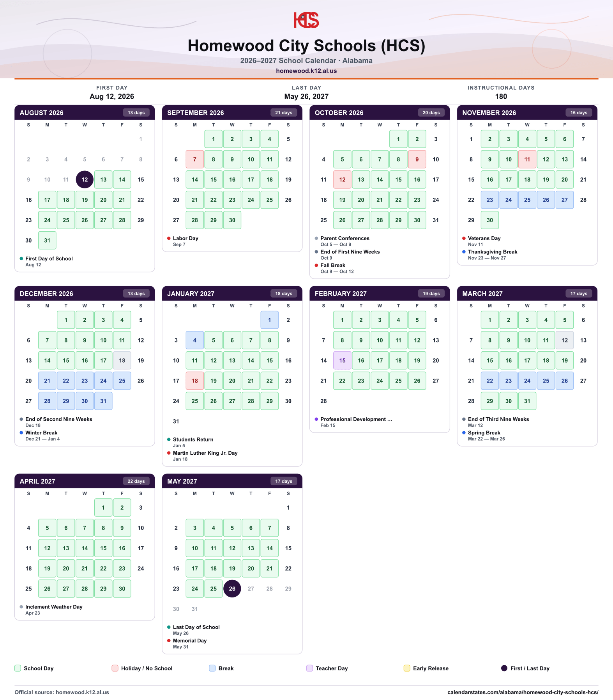
Task: Select the highlighted May 26 last-day circle
Action: point(232,589)
